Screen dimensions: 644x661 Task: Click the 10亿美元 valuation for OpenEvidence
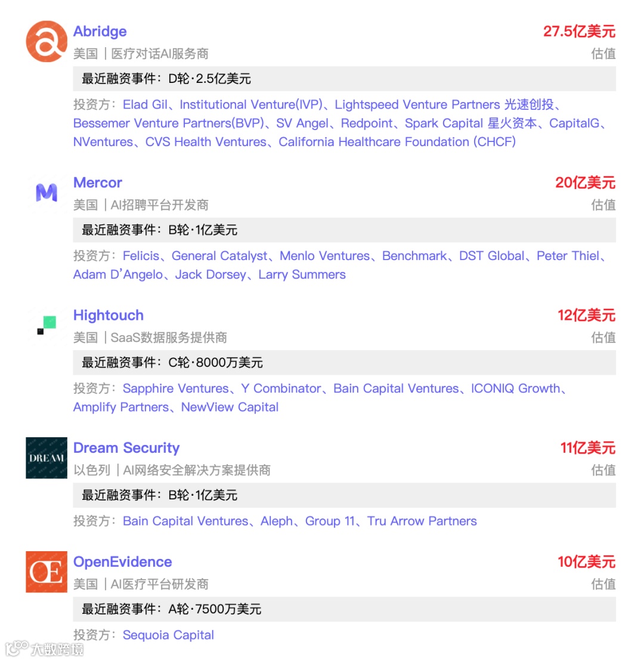(586, 562)
